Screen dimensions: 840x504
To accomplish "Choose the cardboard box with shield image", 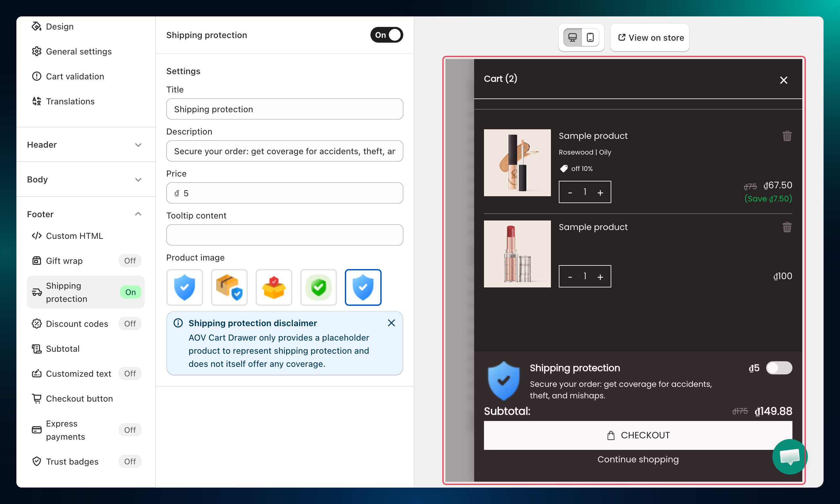I will pos(229,287).
